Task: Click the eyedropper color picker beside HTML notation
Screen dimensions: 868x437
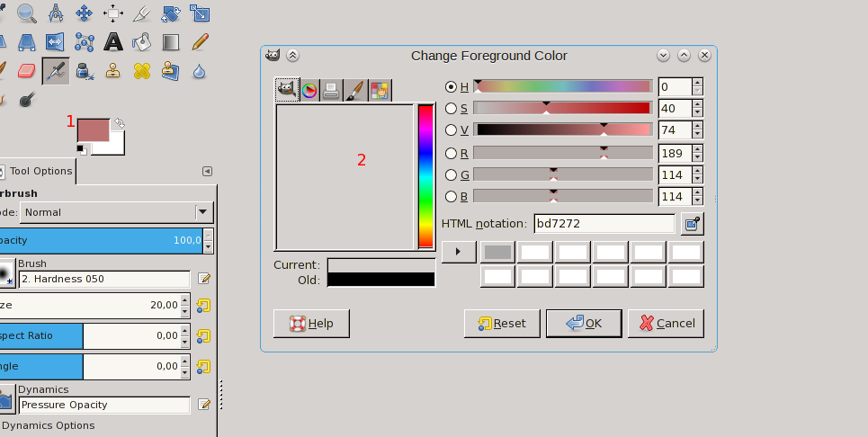Action: 692,223
